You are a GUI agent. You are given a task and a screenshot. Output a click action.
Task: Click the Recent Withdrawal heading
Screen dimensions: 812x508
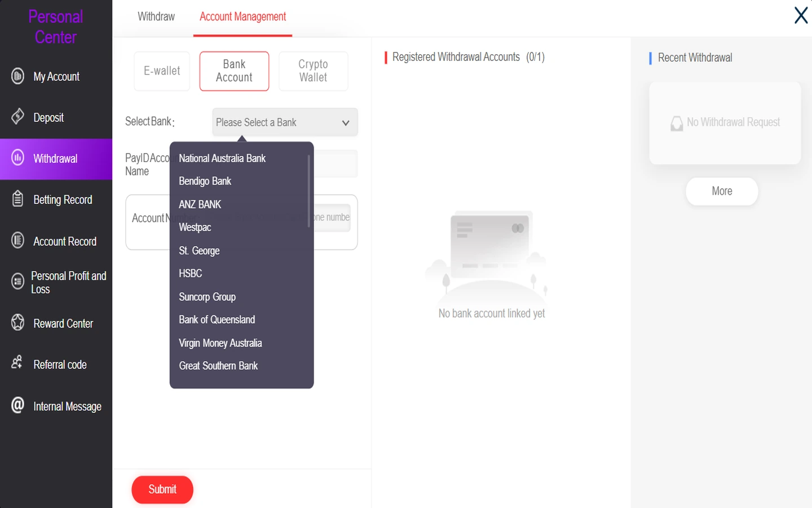[695, 58]
